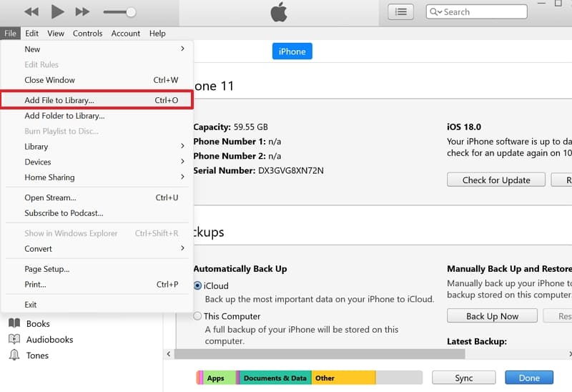Click the Capacity 59.55 GB text
Viewport: 572px width, 392px height.
[230, 127]
